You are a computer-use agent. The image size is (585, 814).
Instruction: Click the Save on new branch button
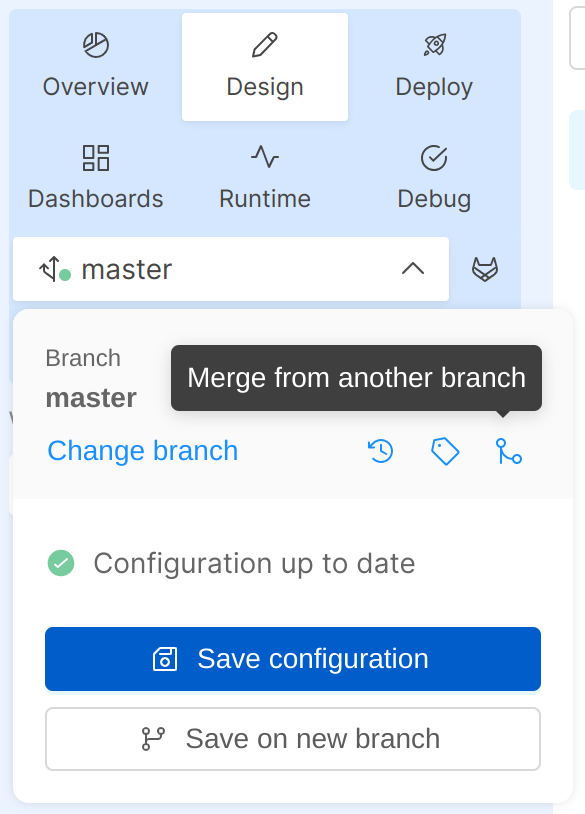click(292, 738)
